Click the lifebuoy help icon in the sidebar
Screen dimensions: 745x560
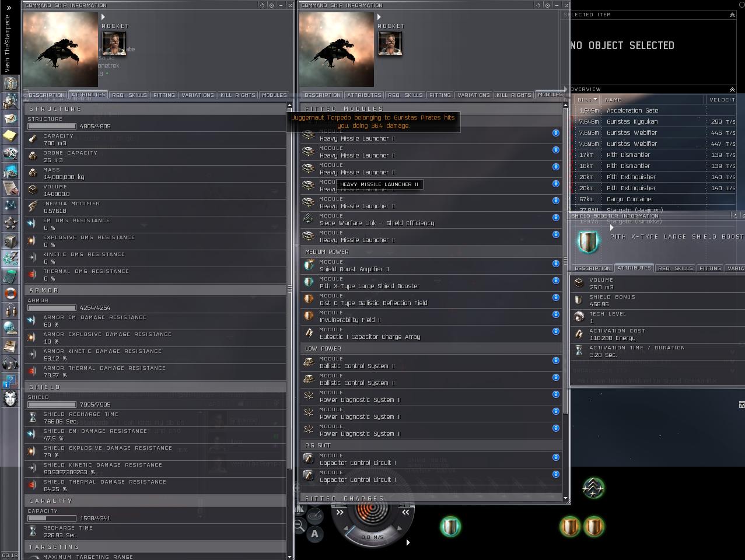tap(10, 293)
